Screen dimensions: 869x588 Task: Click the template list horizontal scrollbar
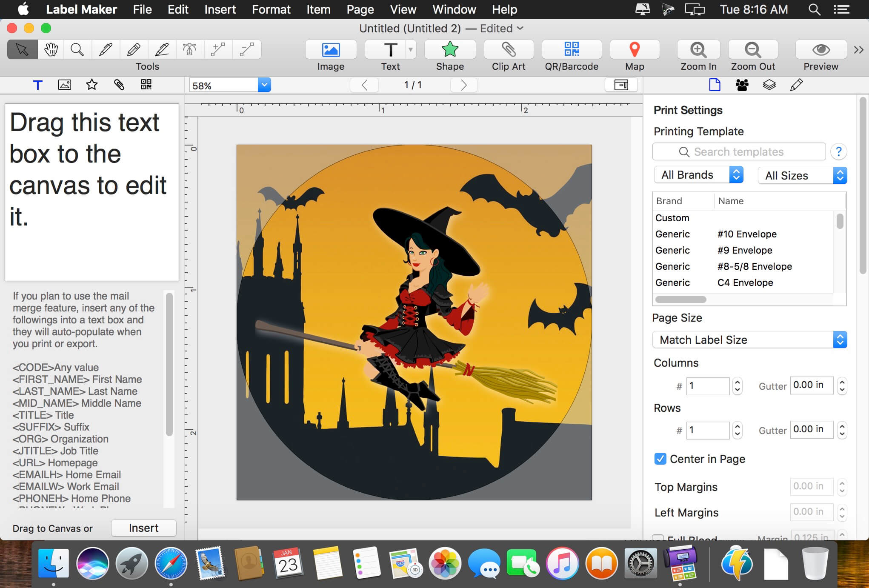(x=681, y=300)
